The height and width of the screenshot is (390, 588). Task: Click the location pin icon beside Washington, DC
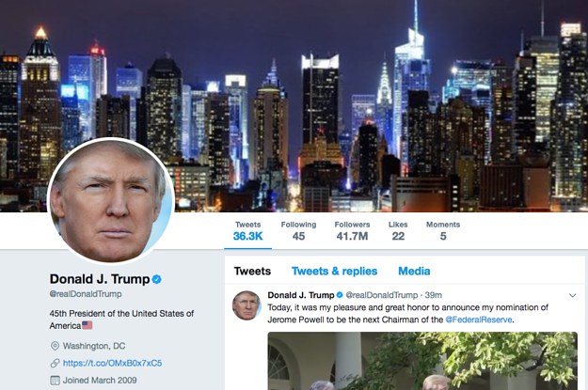click(x=55, y=346)
